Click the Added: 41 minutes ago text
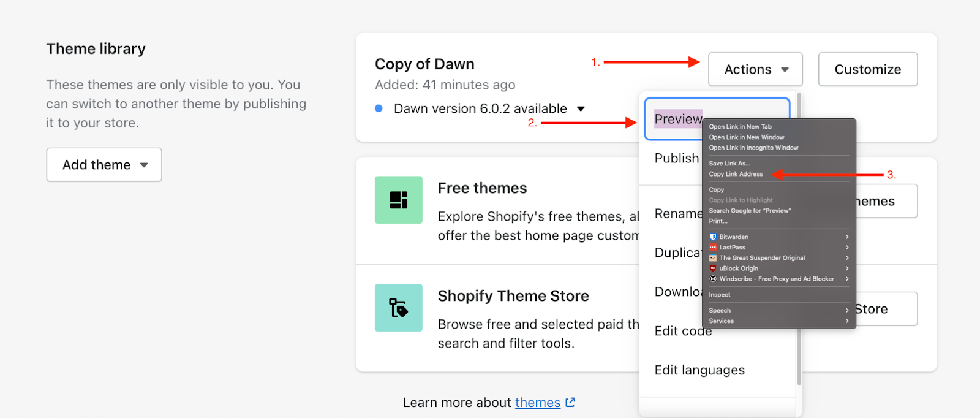The width and height of the screenshot is (980, 418). (x=445, y=85)
